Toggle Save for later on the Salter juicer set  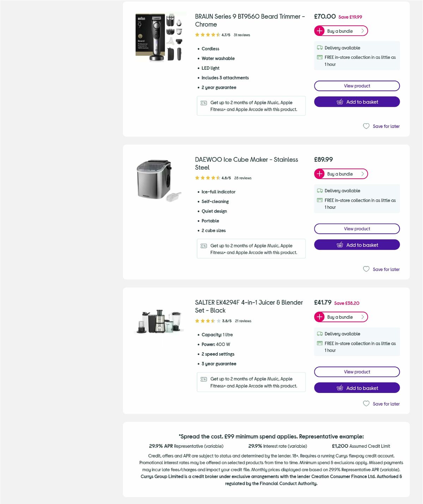point(381,404)
